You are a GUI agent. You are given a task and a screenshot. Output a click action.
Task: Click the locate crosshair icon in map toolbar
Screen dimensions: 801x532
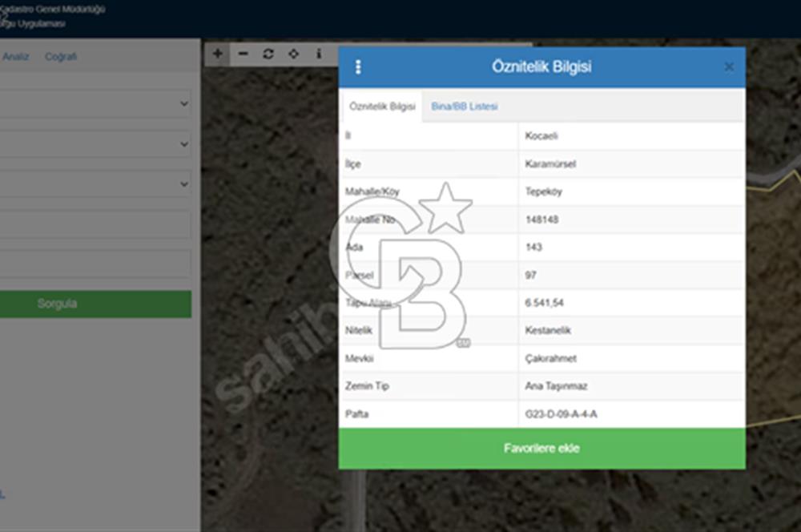point(293,54)
